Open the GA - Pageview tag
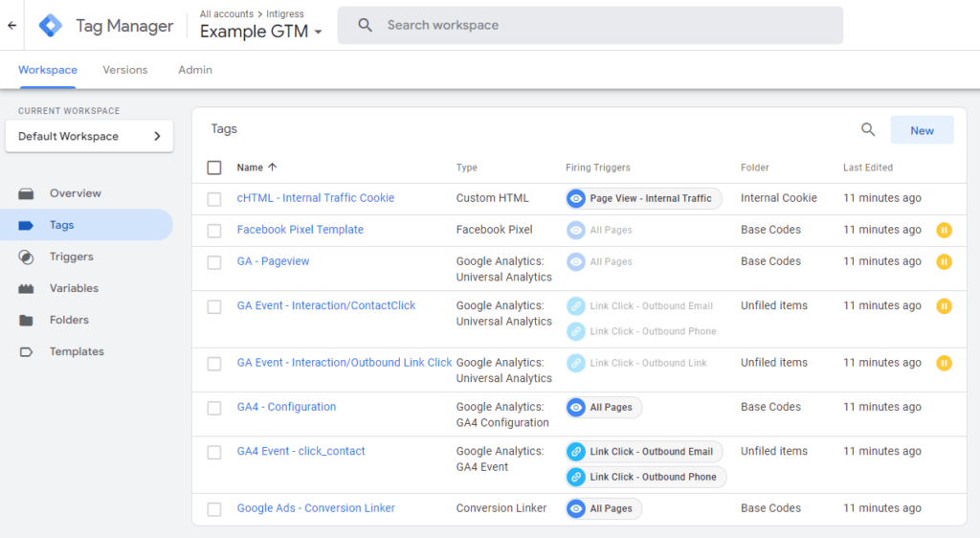Screen dimensions: 980x538 pyautogui.click(x=273, y=261)
